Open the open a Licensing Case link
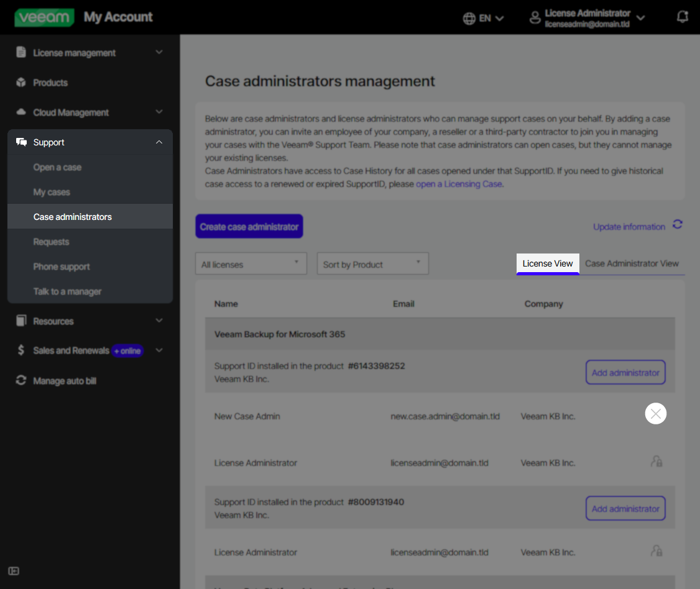The image size is (700, 589). (459, 184)
